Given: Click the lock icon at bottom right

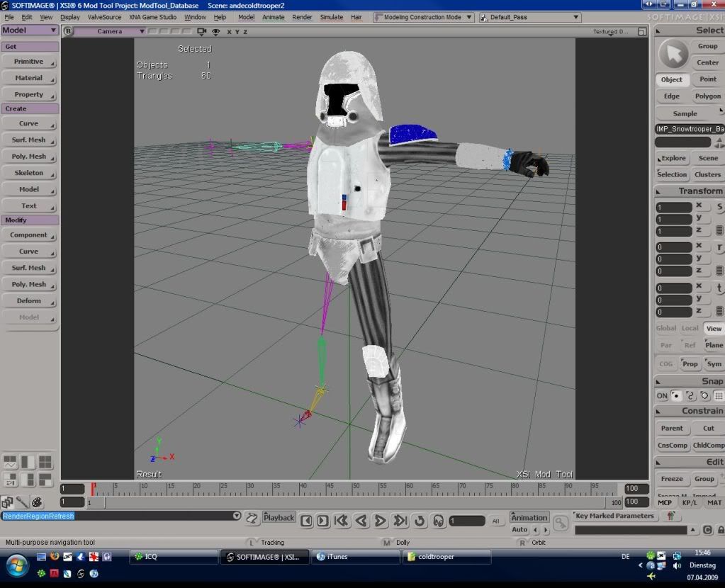Looking at the screenshot, I should [x=720, y=530].
